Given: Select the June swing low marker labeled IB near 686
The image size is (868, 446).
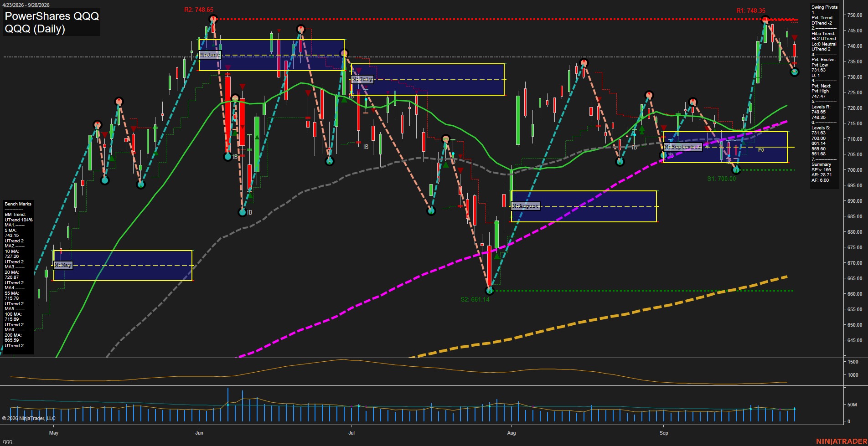Looking at the screenshot, I should (243, 212).
